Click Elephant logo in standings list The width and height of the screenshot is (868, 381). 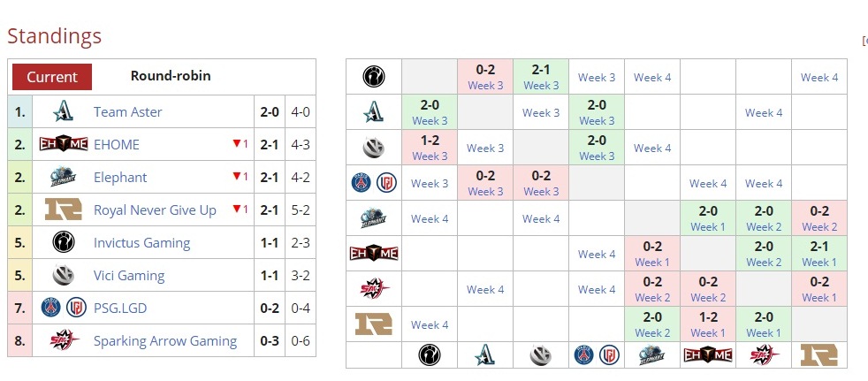tap(63, 178)
